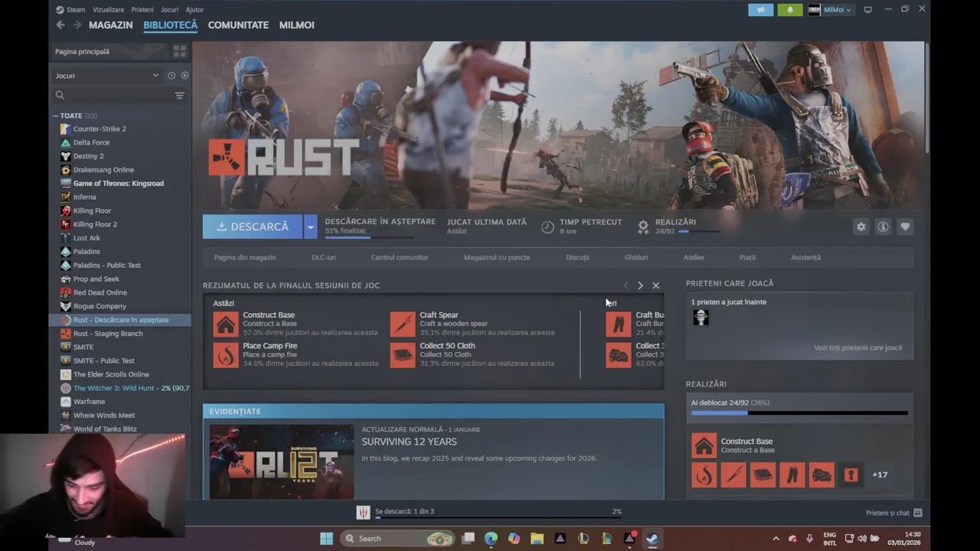Go to the COMUNITATE tab
Image resolution: width=980 pixels, height=551 pixels.
238,25
